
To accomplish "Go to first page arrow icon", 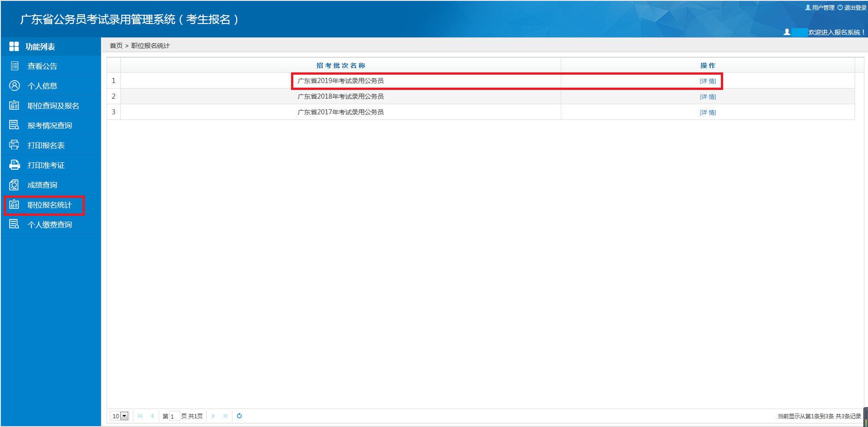I will click(x=140, y=416).
